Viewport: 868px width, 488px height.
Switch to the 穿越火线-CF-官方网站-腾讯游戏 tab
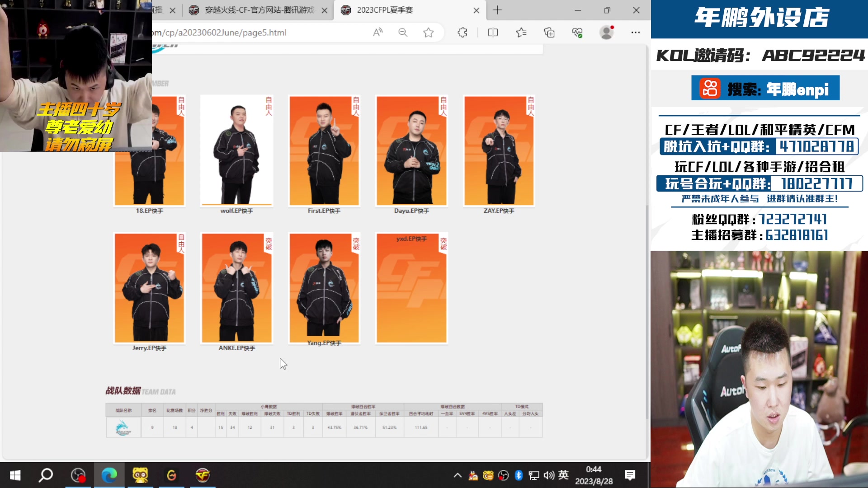click(x=258, y=10)
